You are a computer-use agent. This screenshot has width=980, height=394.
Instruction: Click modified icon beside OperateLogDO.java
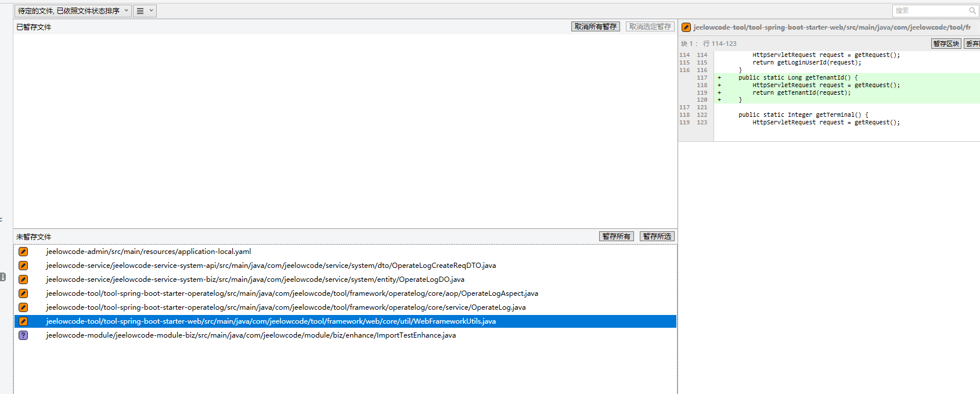click(x=23, y=280)
